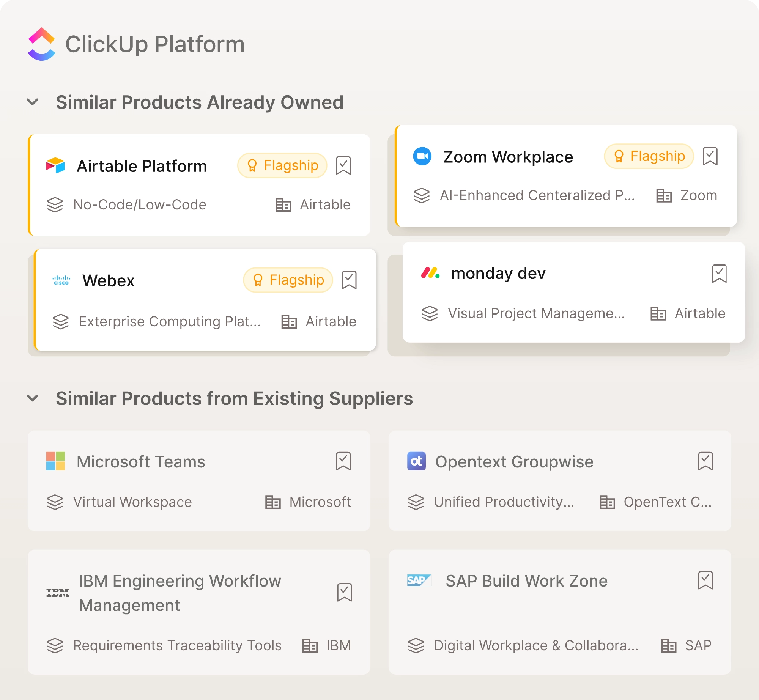
Task: Select the Airtable Platform product icon
Action: pyautogui.click(x=55, y=165)
